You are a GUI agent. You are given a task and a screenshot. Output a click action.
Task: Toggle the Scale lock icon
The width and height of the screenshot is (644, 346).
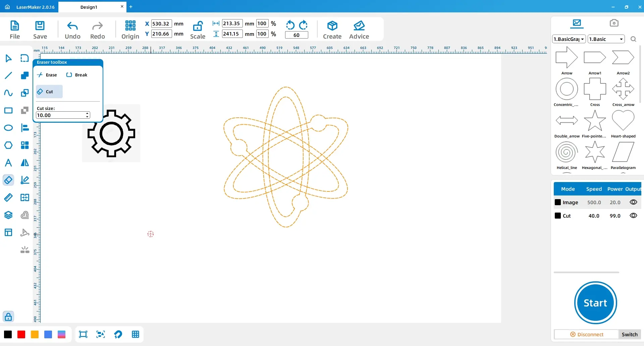point(198,26)
